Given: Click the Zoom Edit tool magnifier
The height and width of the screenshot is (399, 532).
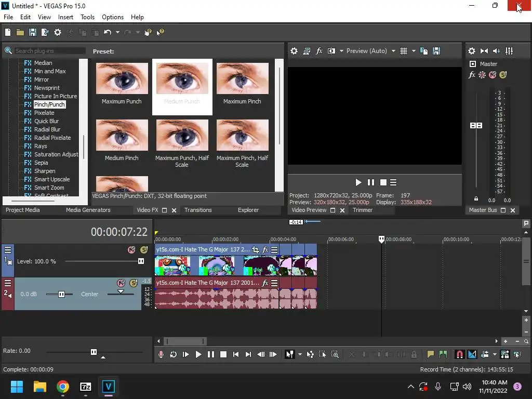Looking at the screenshot, I should (x=335, y=354).
